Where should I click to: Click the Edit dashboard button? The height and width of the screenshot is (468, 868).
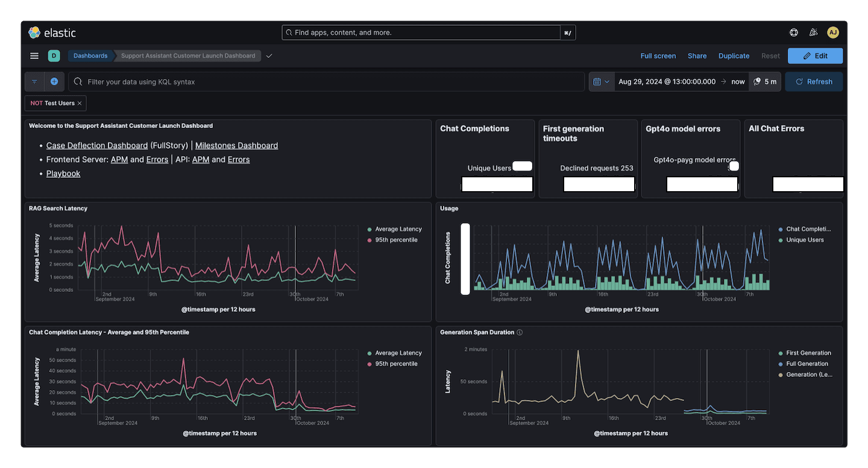815,55
